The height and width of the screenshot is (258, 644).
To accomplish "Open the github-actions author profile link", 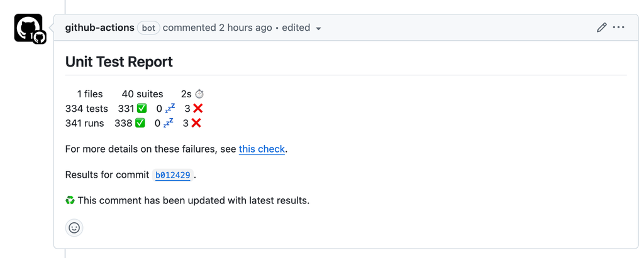I will pos(100,28).
